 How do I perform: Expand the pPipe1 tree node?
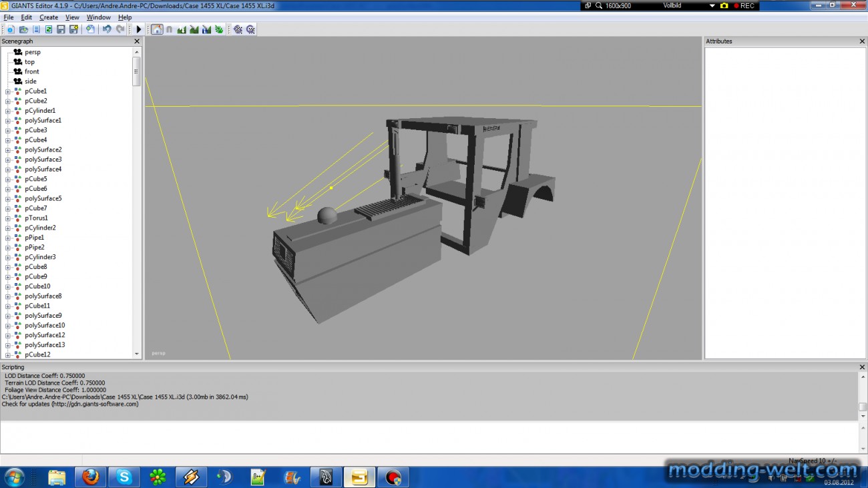[x=8, y=238]
